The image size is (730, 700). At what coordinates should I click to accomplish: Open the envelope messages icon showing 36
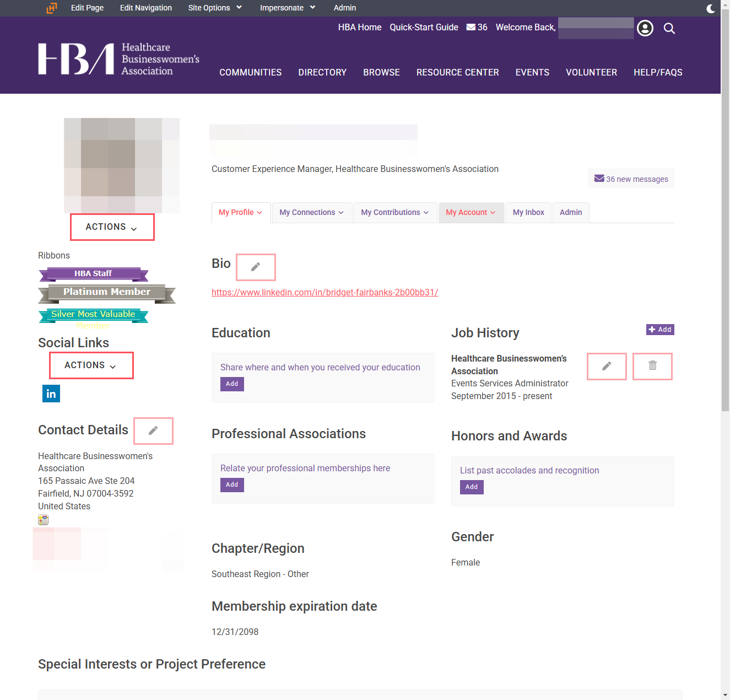coord(477,27)
